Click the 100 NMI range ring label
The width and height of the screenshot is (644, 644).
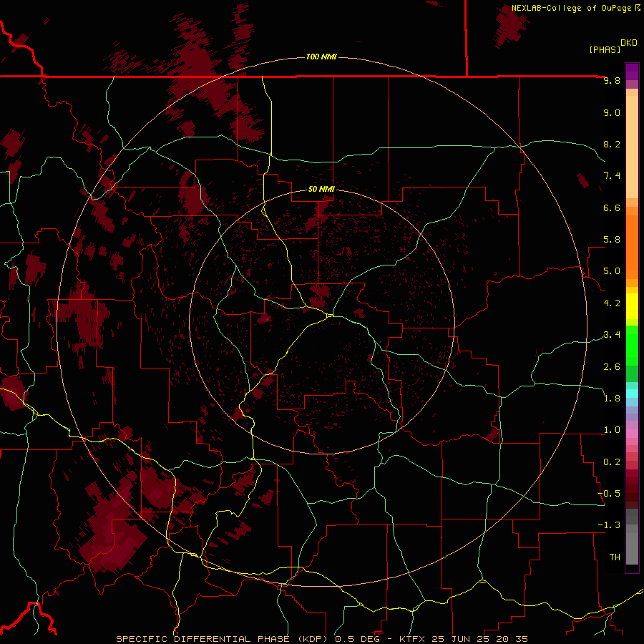pos(321,57)
